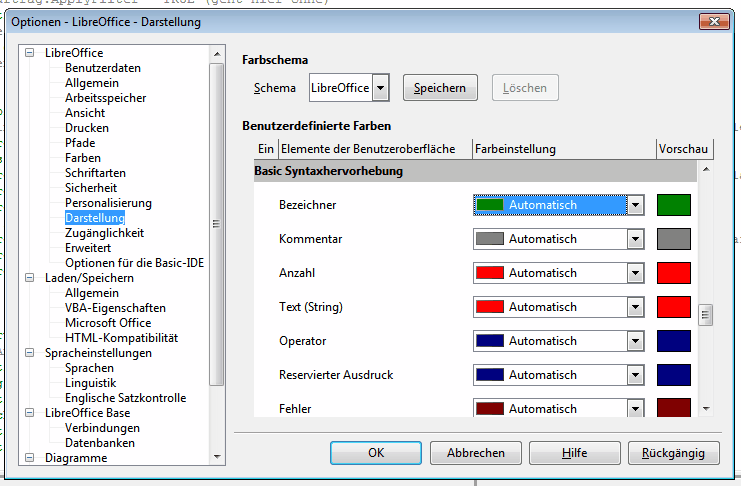Select Allgemein under Laden/Speichern

92,293
